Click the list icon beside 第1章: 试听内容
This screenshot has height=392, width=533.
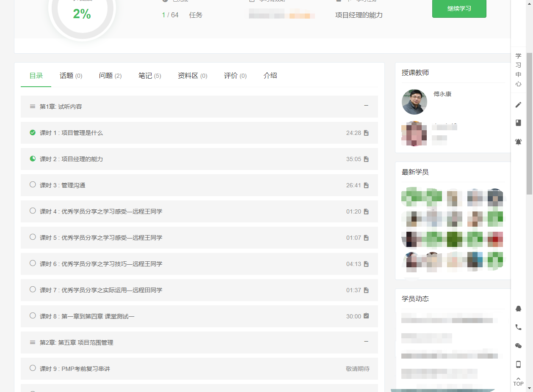coord(33,107)
